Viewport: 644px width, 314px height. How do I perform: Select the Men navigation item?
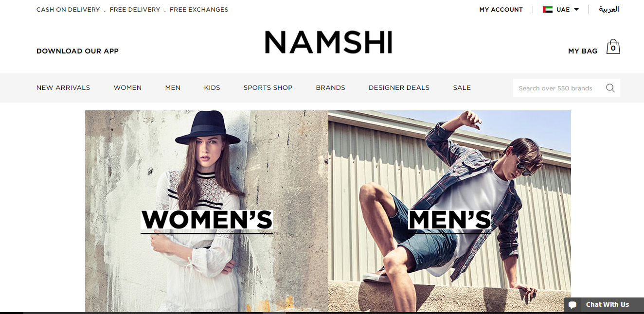click(173, 87)
